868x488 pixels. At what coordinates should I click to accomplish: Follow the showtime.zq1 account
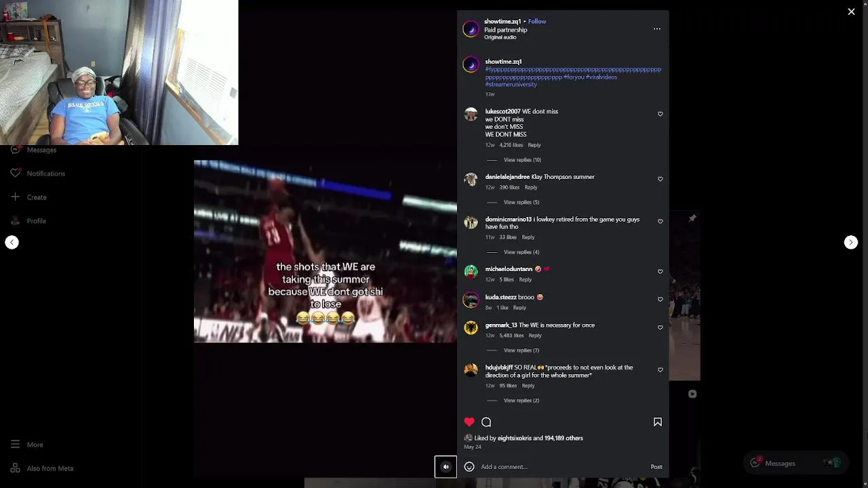(537, 22)
